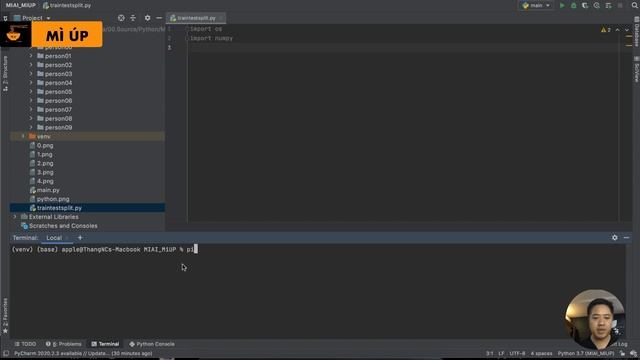Select 1.png in project tree
The height and width of the screenshot is (360, 640).
(x=44, y=155)
